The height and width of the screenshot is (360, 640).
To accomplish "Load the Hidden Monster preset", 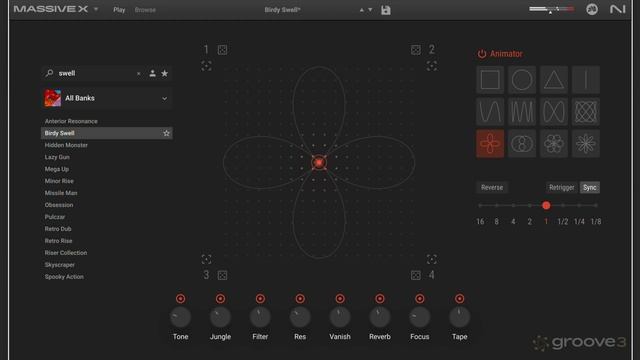I will (x=107, y=145).
